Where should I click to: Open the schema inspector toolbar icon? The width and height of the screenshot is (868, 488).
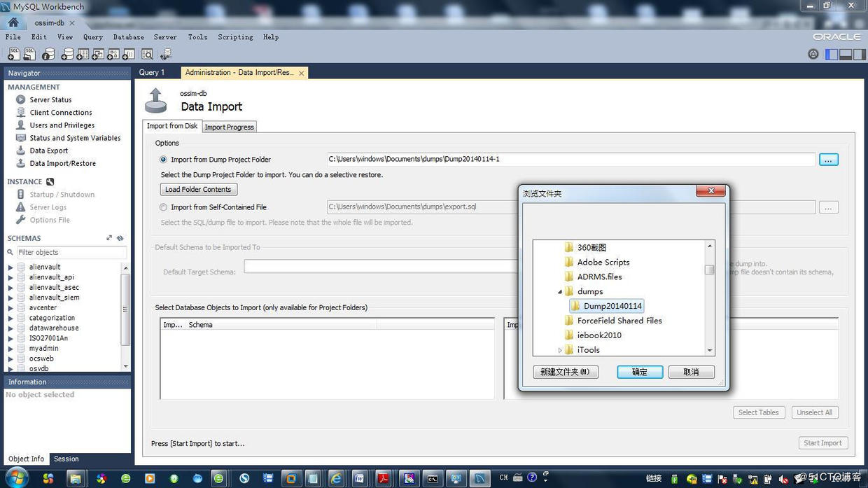tap(48, 54)
